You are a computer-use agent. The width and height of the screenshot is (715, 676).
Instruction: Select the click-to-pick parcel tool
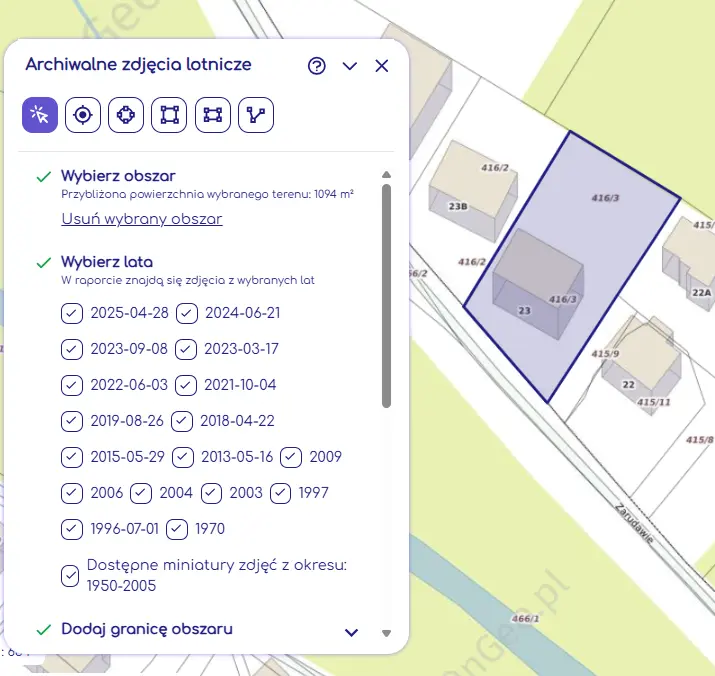[40, 115]
